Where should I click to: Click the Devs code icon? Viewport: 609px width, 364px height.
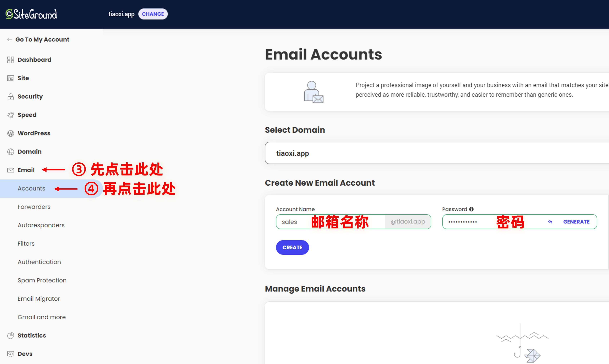pyautogui.click(x=11, y=354)
